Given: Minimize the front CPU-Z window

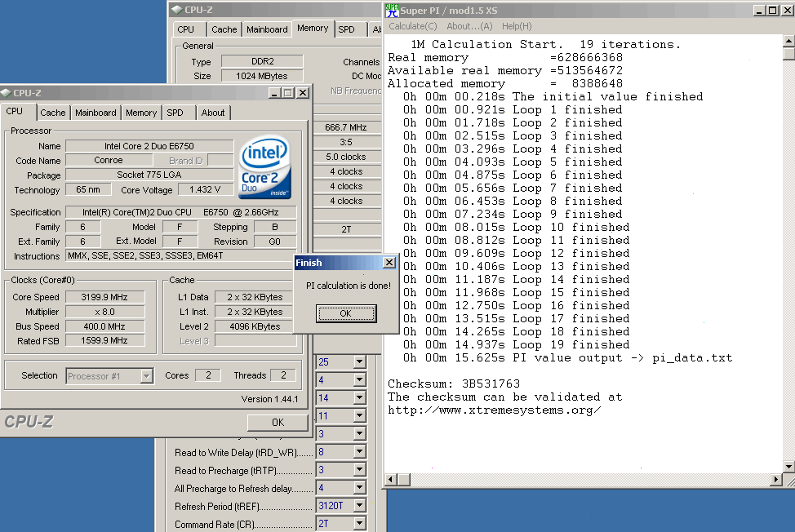Looking at the screenshot, I should click(274, 93).
